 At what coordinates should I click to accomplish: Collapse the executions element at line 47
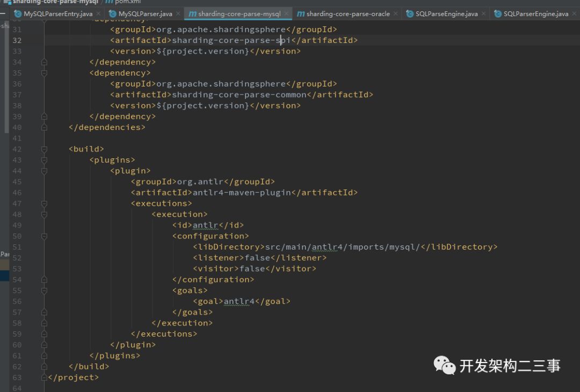point(45,204)
